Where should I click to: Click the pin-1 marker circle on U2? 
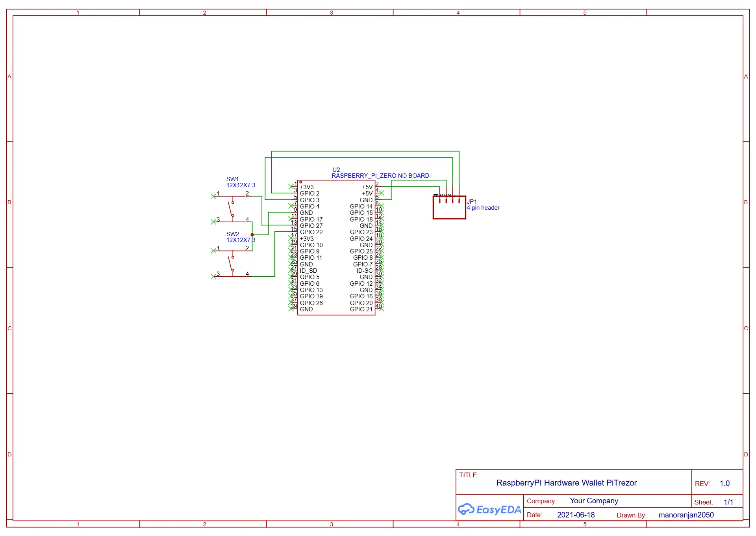pos(301,182)
